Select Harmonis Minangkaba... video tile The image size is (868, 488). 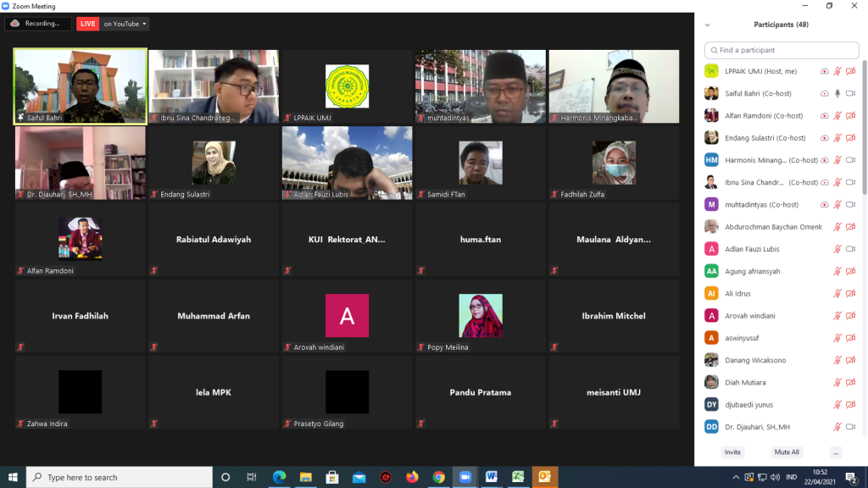pyautogui.click(x=614, y=86)
